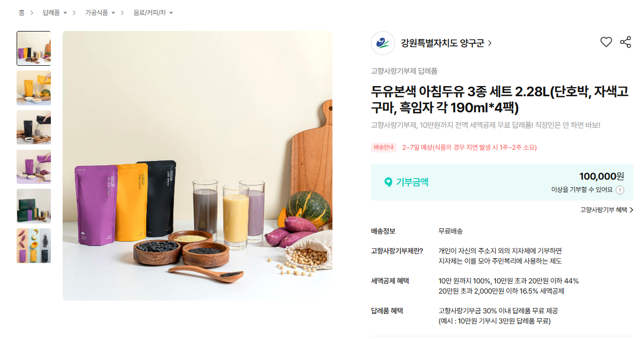This screenshot has height=339, width=644.
Task: Select the fifth thumbnail with green gift box
Action: (x=34, y=206)
